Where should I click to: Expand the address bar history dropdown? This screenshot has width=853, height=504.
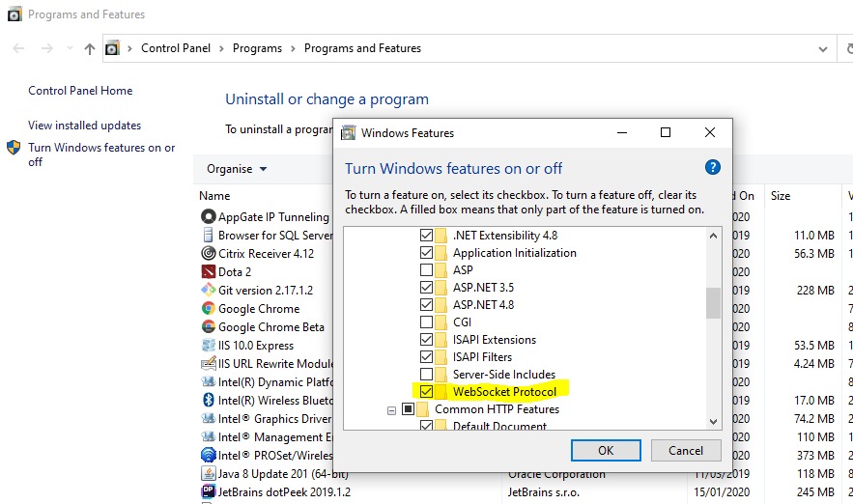822,48
